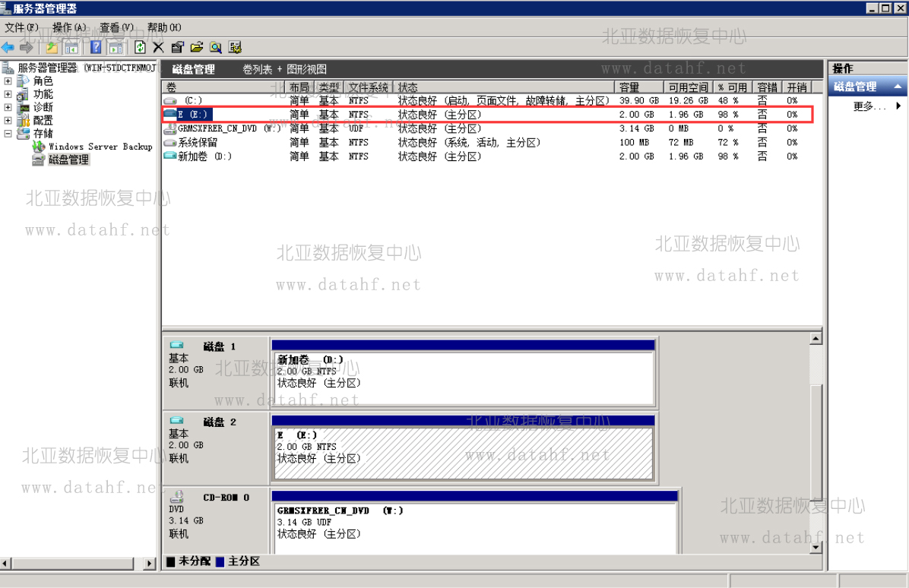Select 配置 in the tree
The image size is (909, 588).
[x=43, y=121]
